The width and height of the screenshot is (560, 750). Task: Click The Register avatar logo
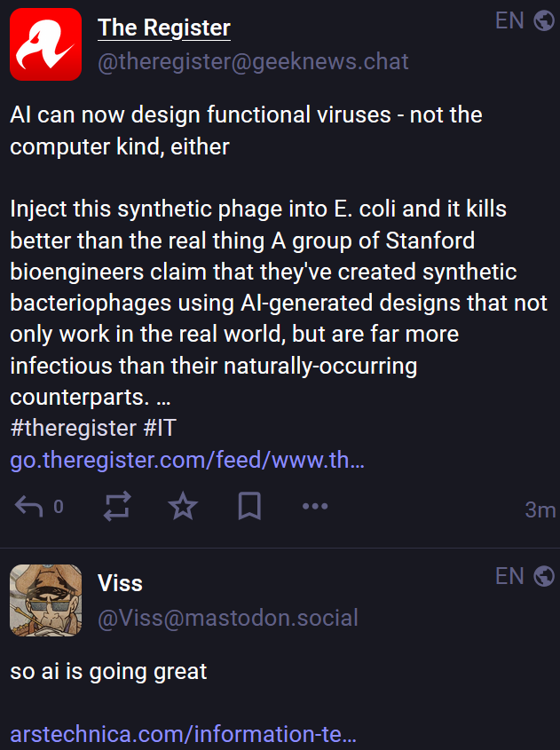[x=45, y=44]
